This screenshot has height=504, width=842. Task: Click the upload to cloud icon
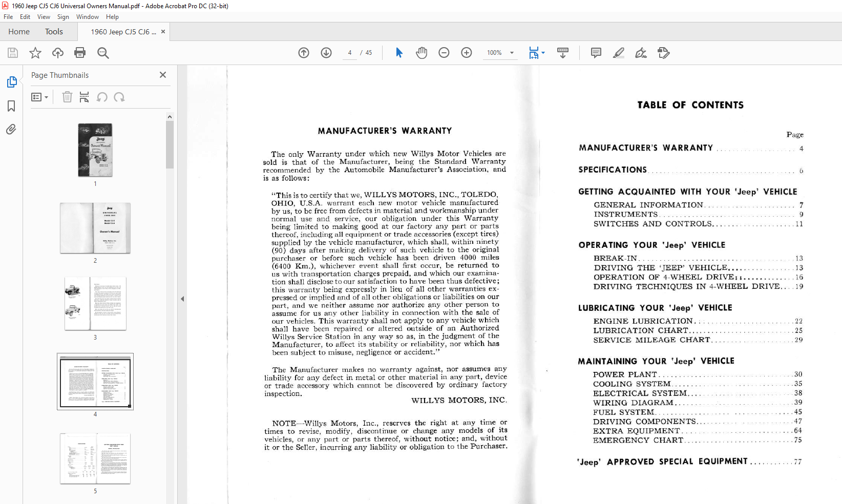pos(58,53)
